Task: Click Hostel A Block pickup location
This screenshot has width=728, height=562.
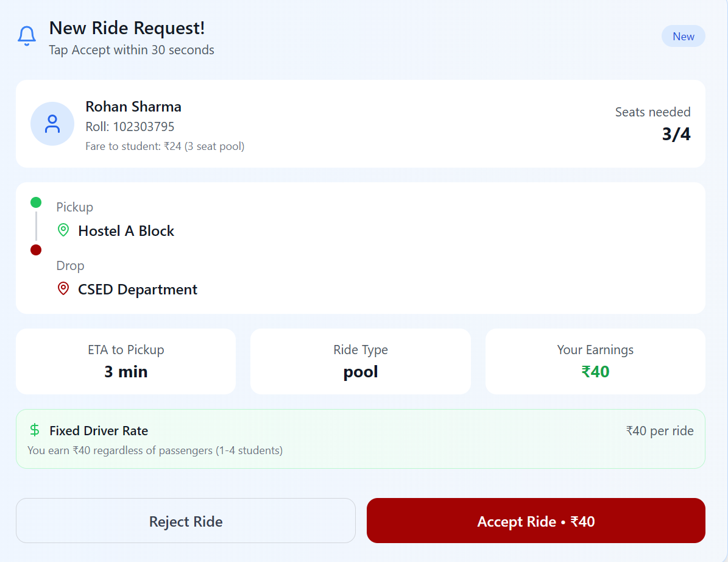Action: [126, 231]
